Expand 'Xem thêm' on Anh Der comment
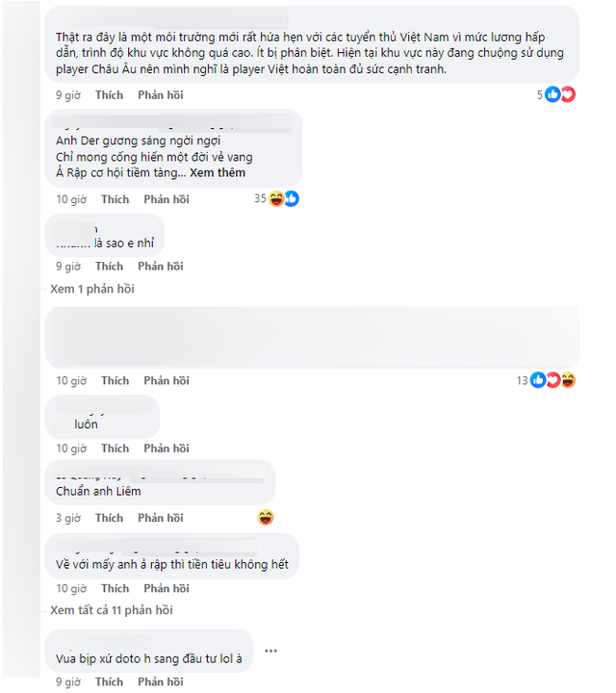The width and height of the screenshot is (616, 693). (218, 173)
